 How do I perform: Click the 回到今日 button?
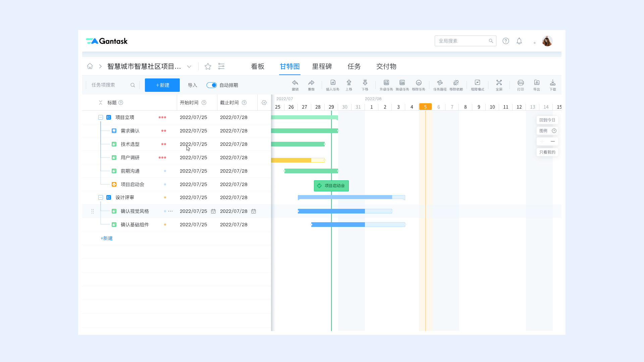tap(547, 120)
